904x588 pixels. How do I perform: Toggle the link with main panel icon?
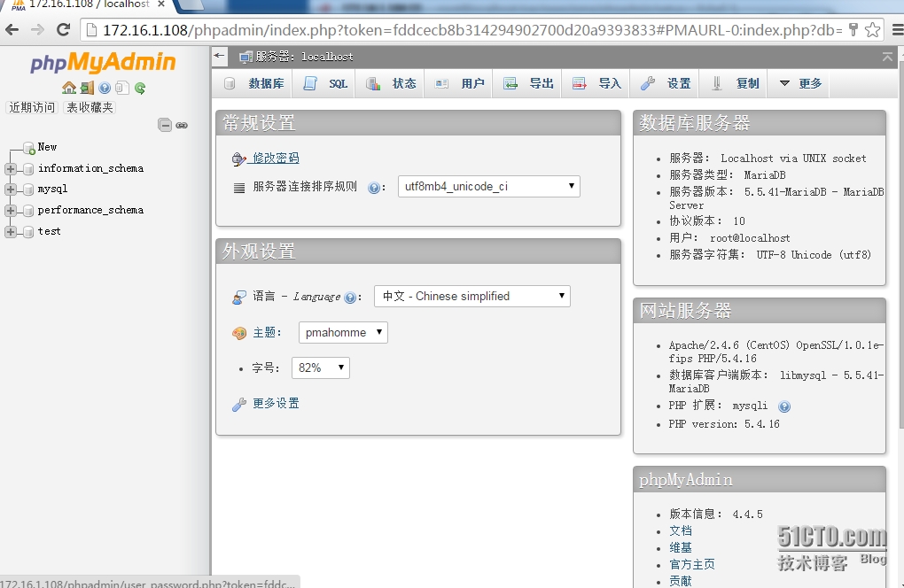coord(182,125)
